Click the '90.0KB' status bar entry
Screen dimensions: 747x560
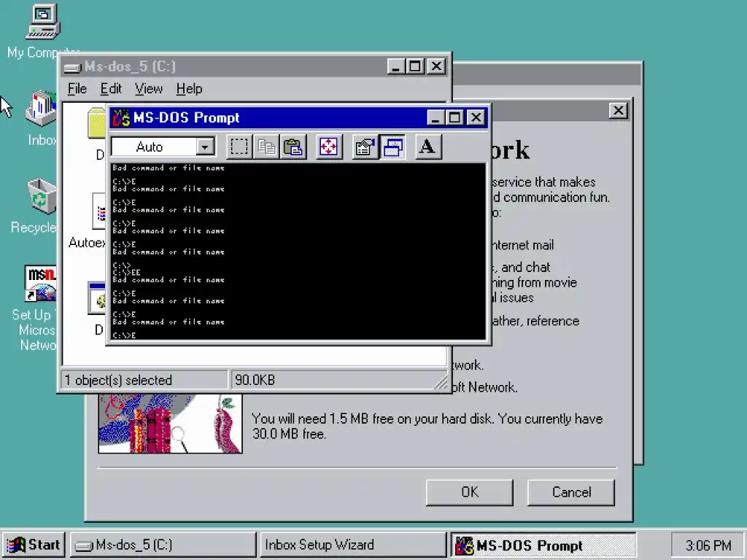pos(255,380)
